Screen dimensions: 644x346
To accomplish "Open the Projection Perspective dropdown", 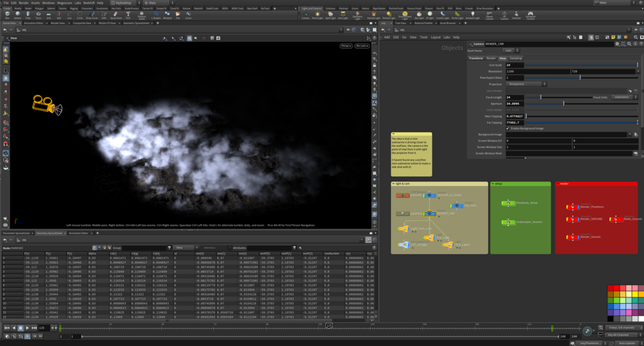I will [x=527, y=84].
